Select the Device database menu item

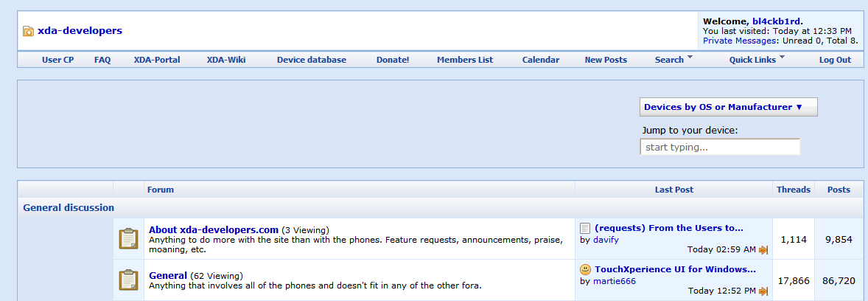pos(312,60)
